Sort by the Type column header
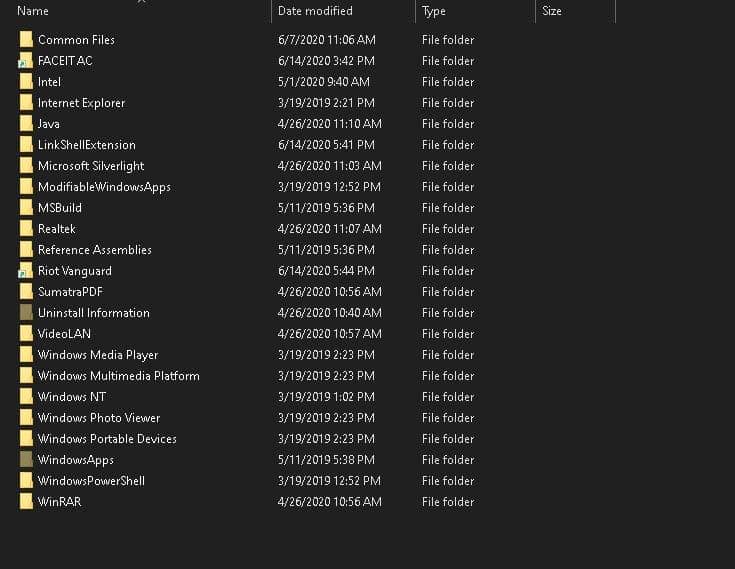Screen dimensions: 735x569 click(x=434, y=11)
